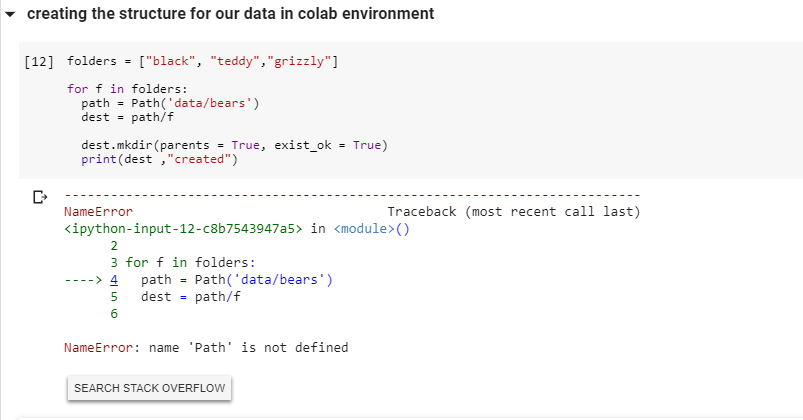Jump to underlined line 4 in traceback
Image resolution: width=803 pixels, height=420 pixels.
click(114, 280)
